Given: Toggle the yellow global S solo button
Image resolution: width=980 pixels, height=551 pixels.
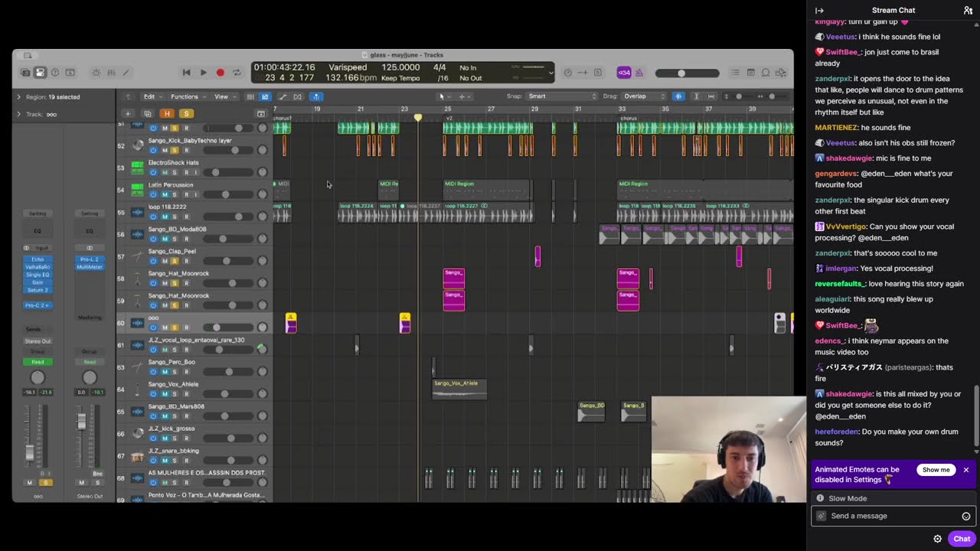Looking at the screenshot, I should pyautogui.click(x=186, y=114).
